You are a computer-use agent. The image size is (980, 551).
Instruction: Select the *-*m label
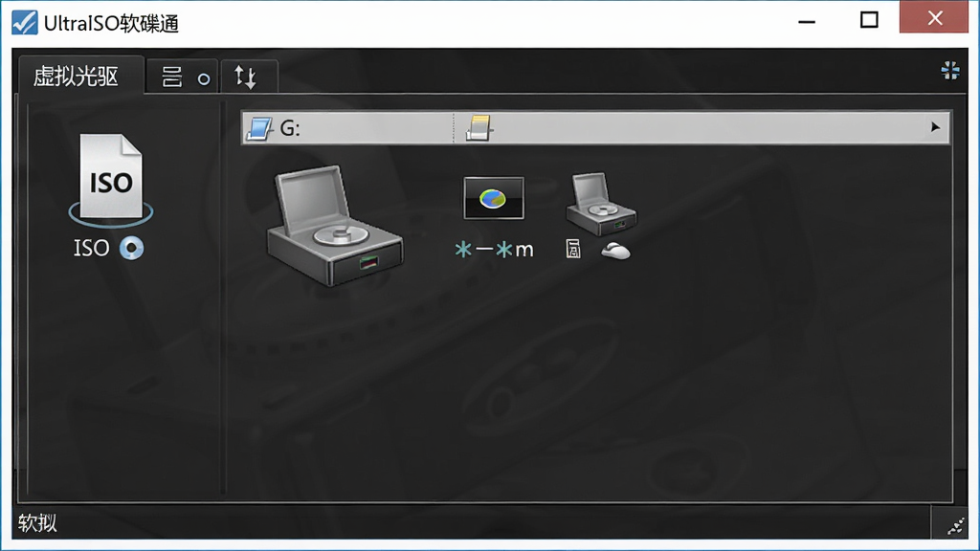(x=494, y=250)
